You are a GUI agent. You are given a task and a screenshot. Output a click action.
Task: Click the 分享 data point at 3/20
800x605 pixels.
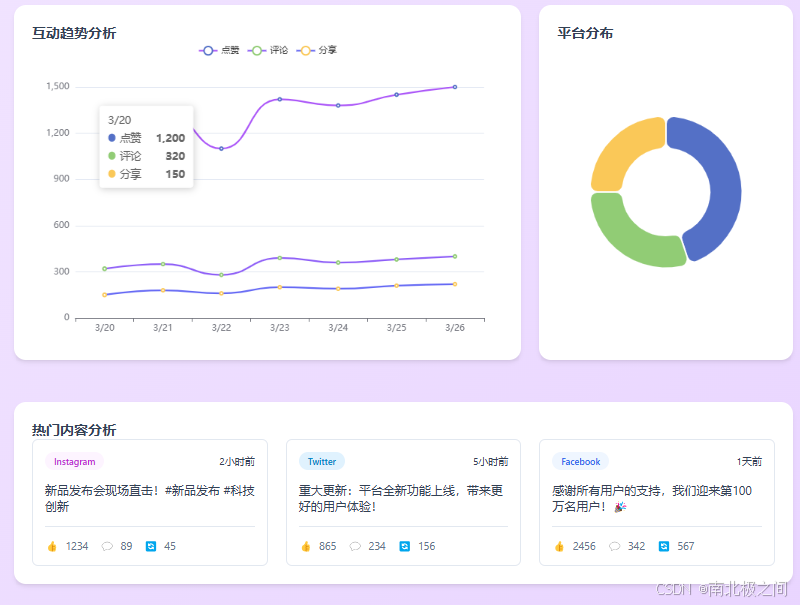tap(105, 295)
